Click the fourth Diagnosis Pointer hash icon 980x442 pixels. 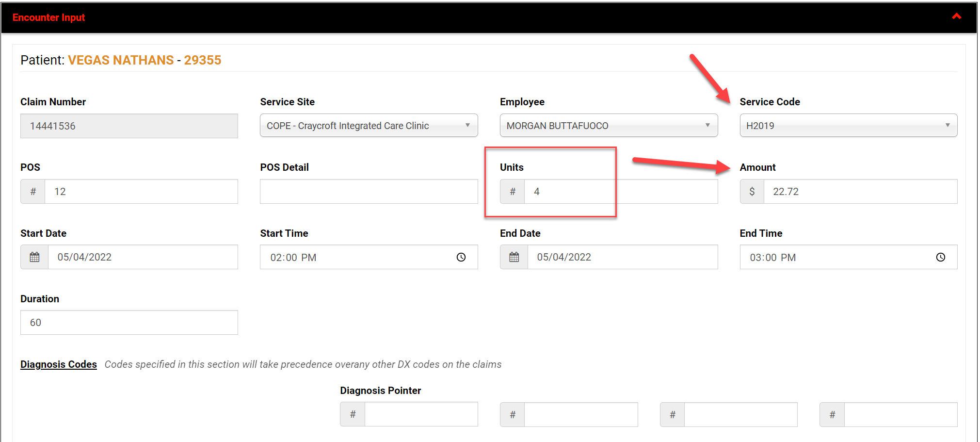click(x=832, y=414)
